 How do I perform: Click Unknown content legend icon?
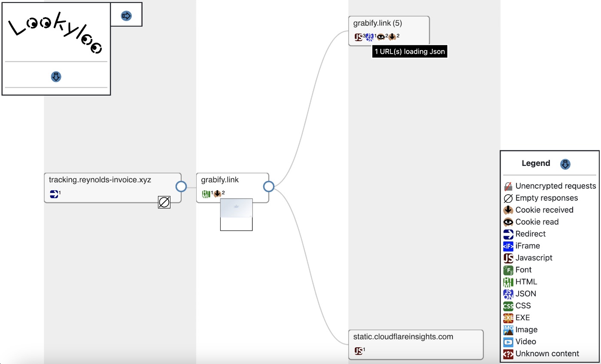coord(508,355)
